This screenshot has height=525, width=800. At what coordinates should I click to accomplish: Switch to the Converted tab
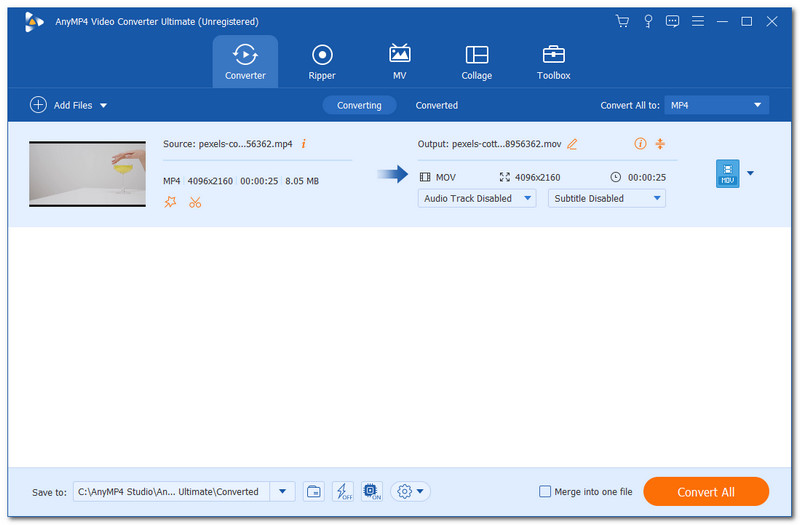[437, 105]
